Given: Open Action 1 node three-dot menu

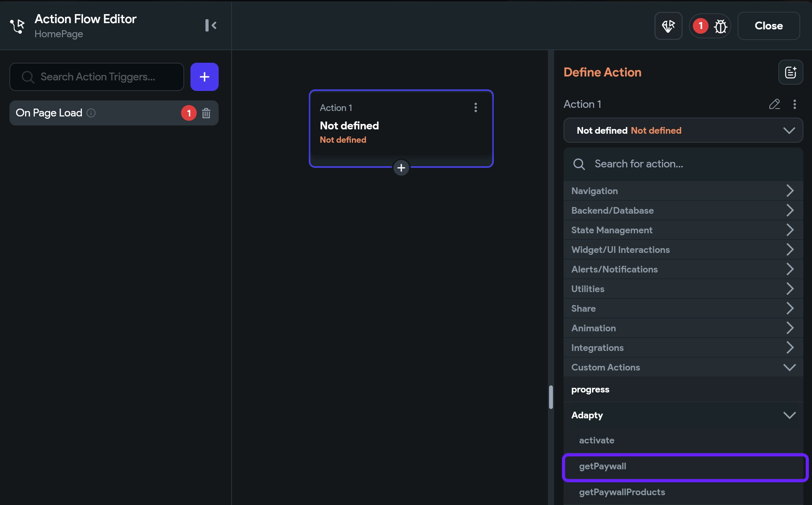Looking at the screenshot, I should 475,107.
